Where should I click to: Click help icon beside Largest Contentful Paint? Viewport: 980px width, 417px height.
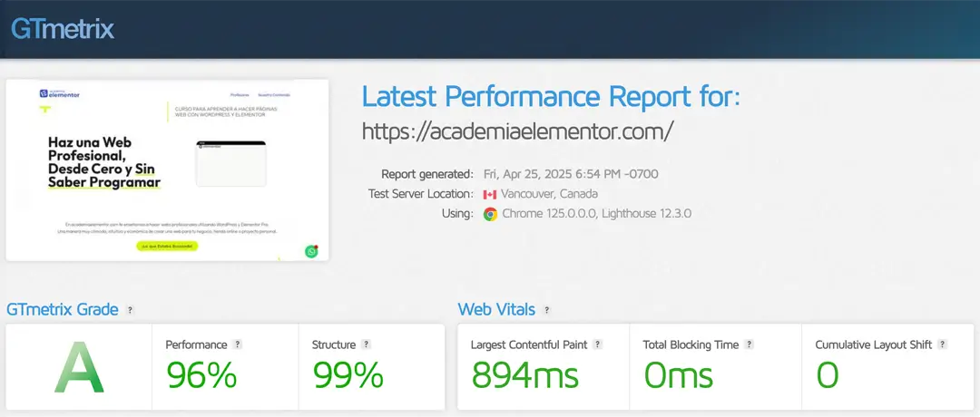click(x=597, y=344)
